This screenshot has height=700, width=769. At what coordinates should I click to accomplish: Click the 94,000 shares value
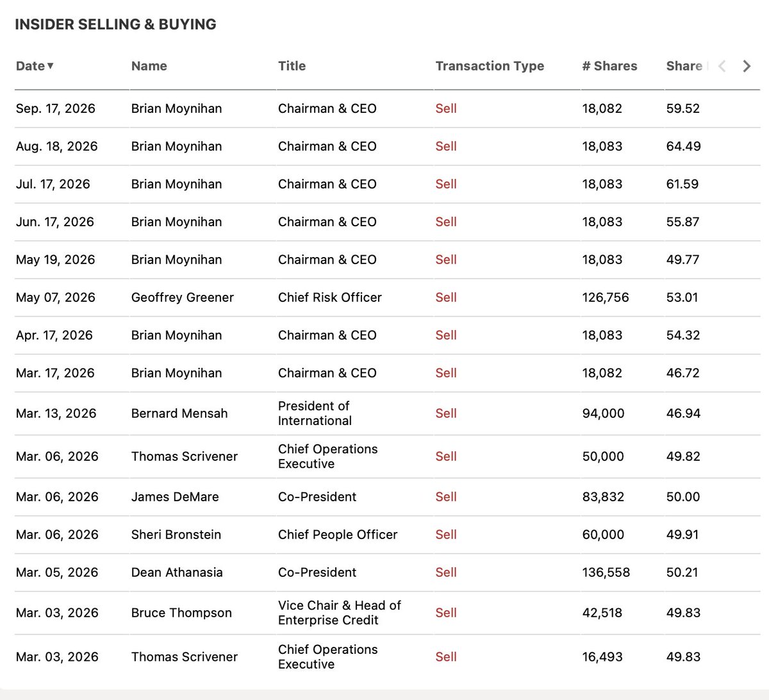tap(602, 413)
